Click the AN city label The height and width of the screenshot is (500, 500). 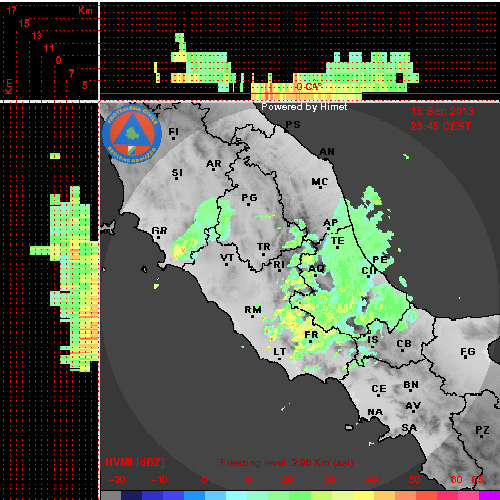pos(327,152)
